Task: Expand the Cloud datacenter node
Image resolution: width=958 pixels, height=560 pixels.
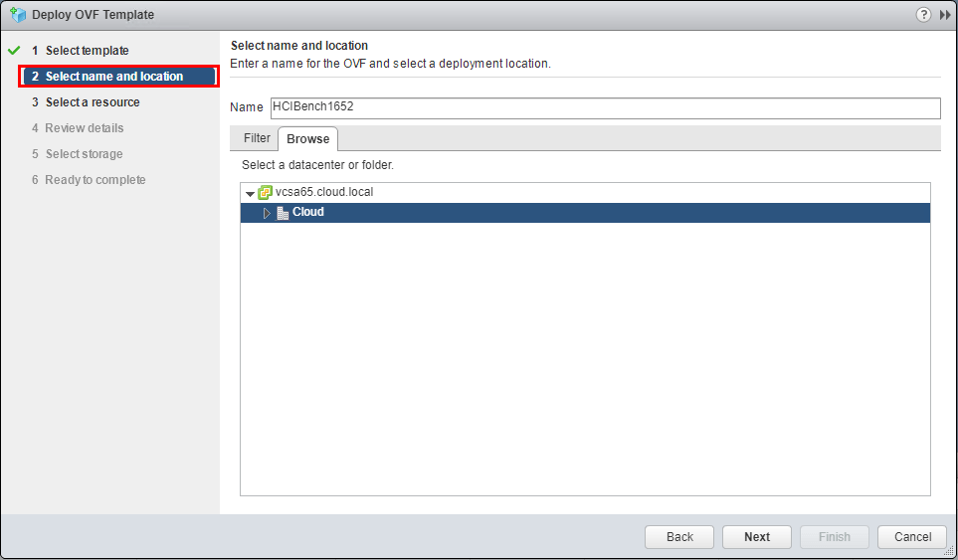Action: pos(267,213)
